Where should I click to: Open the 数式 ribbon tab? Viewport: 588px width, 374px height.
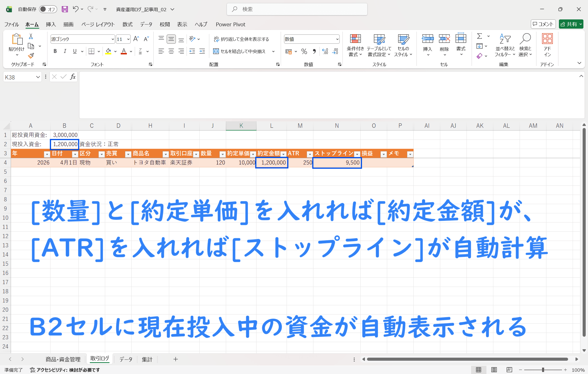pos(127,24)
